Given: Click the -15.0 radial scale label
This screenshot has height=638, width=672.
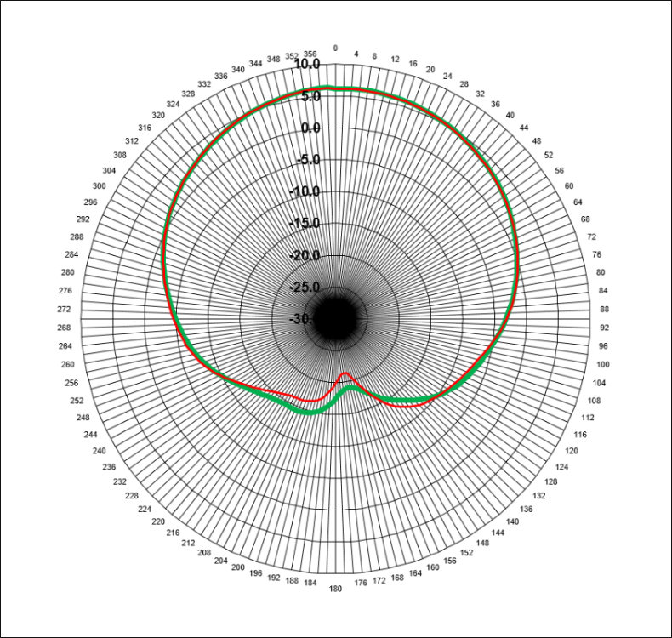Looking at the screenshot, I should [305, 224].
